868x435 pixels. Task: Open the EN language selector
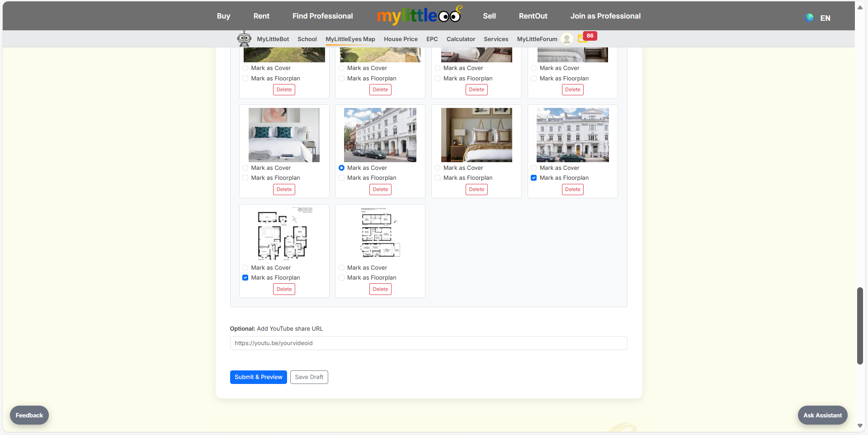pyautogui.click(x=825, y=18)
